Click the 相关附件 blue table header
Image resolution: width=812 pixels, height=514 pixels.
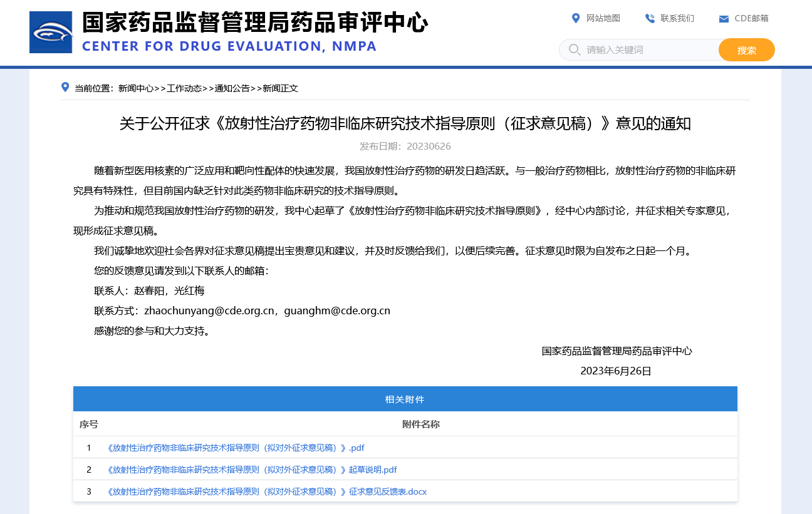pos(405,399)
